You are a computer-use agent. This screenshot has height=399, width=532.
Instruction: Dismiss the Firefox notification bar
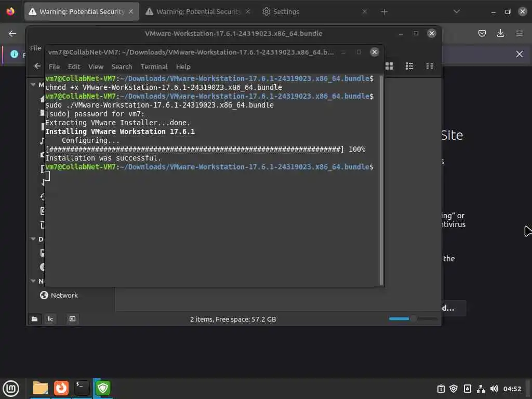(x=519, y=54)
